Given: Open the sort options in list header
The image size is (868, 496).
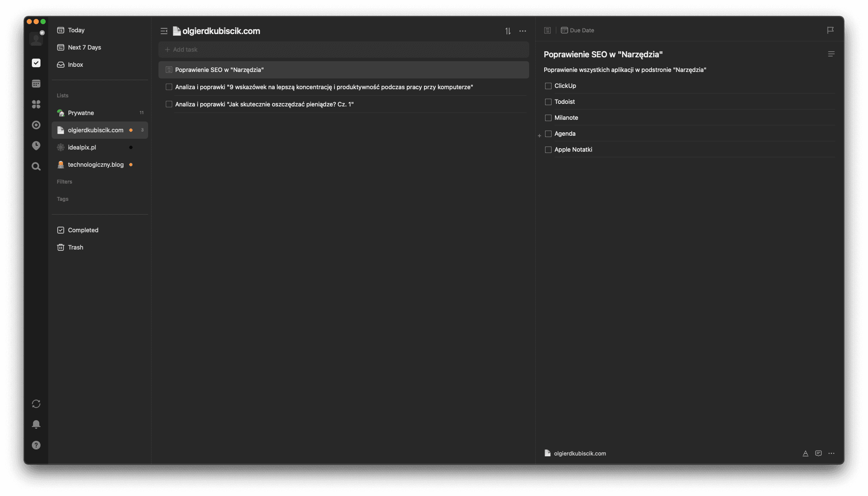Looking at the screenshot, I should tap(508, 31).
